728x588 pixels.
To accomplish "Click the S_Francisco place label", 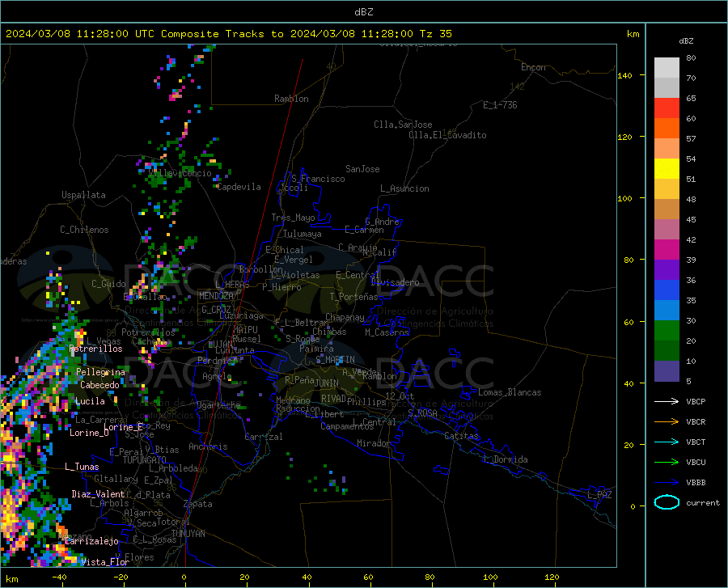I will (318, 179).
